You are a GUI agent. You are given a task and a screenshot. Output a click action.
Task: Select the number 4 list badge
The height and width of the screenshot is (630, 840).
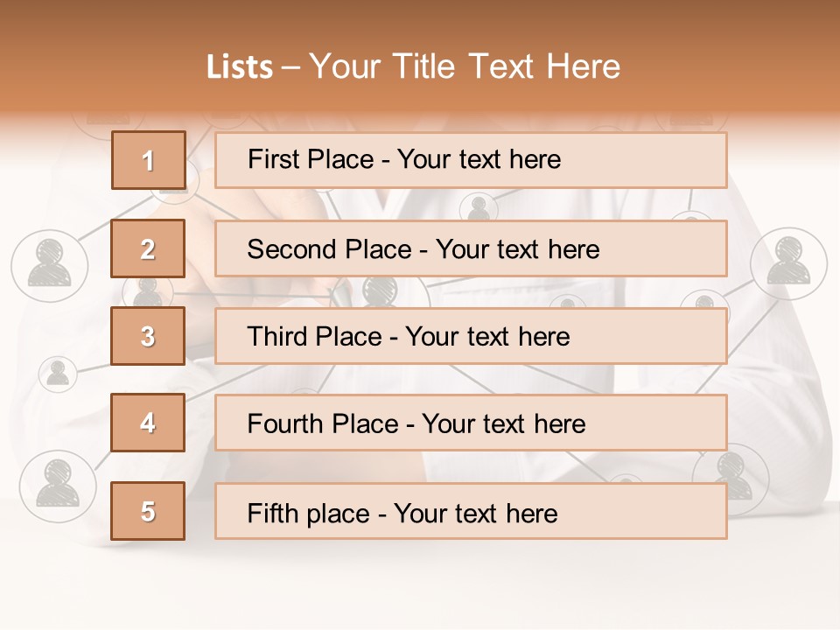point(148,423)
